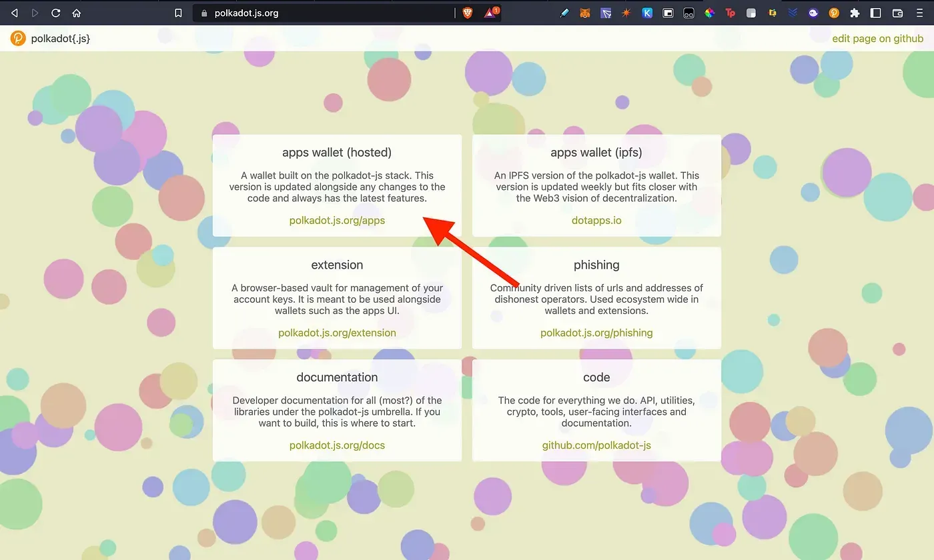Screen dimensions: 934x560
Task: Open the purple ghost wallet extension
Action: coord(813,13)
